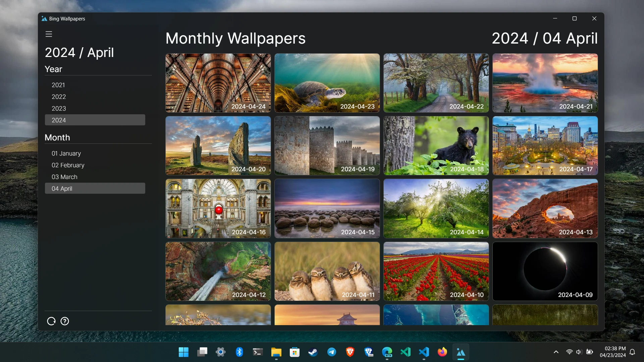Viewport: 644px width, 362px height.
Task: Open the notification bell in the taskbar
Action: point(632,352)
